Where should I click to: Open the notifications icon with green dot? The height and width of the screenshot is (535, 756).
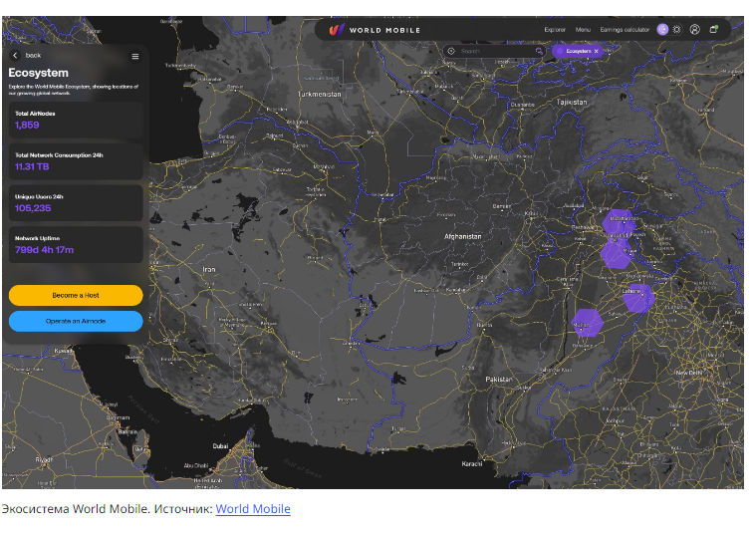713,30
